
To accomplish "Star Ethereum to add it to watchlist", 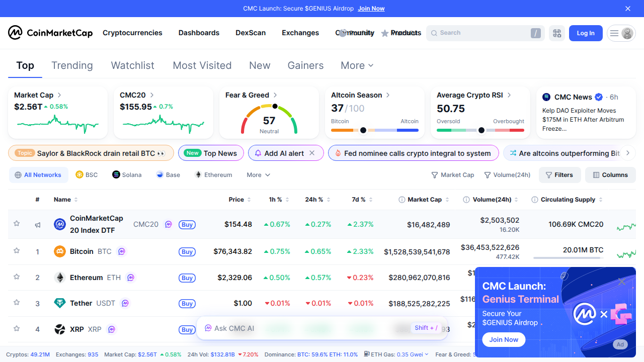I will (16, 277).
